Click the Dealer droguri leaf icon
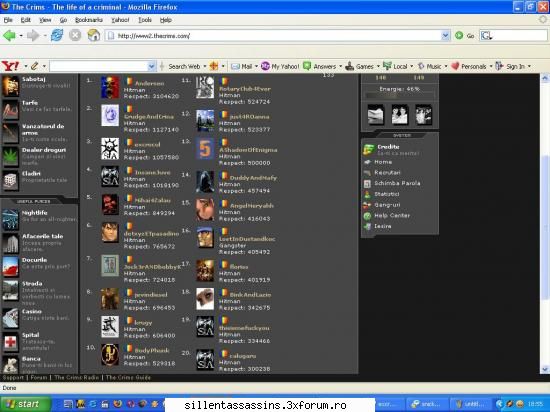 click(x=10, y=156)
